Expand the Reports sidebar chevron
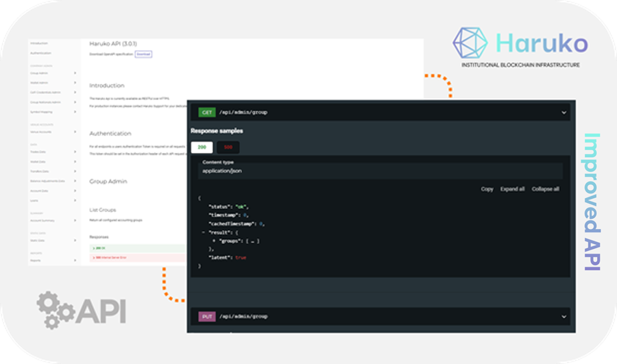The image size is (617, 364). pyautogui.click(x=75, y=260)
